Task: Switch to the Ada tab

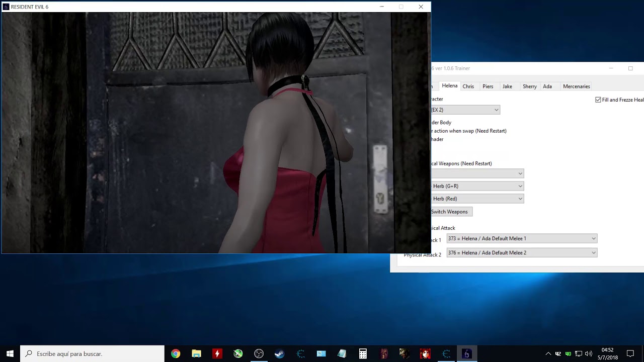Action: click(547, 86)
